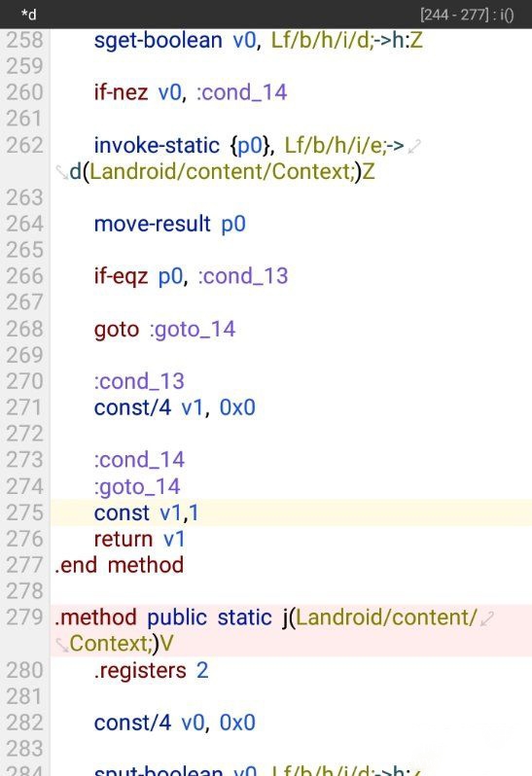The width and height of the screenshot is (532, 776).
Task: Click the wrap continuation arrow before d(Landroid
Action: coord(62,172)
